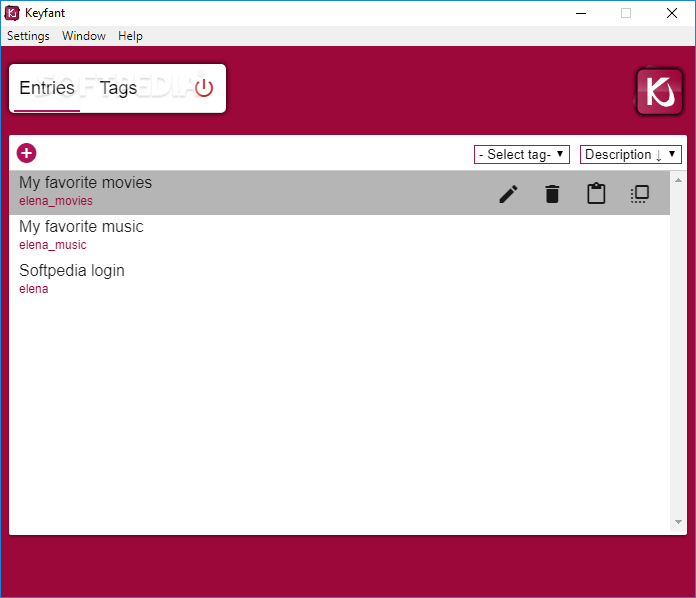This screenshot has width=696, height=598.
Task: Close the Keyfant window
Action: pyautogui.click(x=672, y=13)
